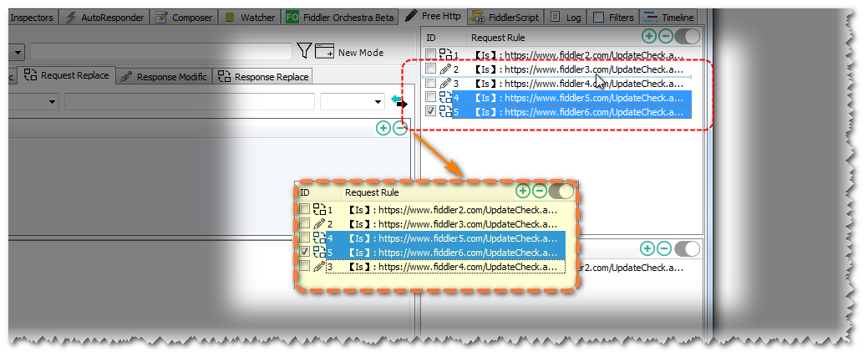The image size is (868, 358).
Task: Tick the checkbox of rule 4 in top list
Action: tap(431, 98)
